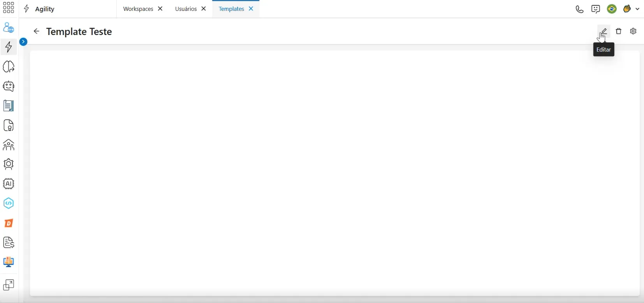Screen dimensions: 644x303
Task: Open the brain sidebar icon
Action: 9,67
